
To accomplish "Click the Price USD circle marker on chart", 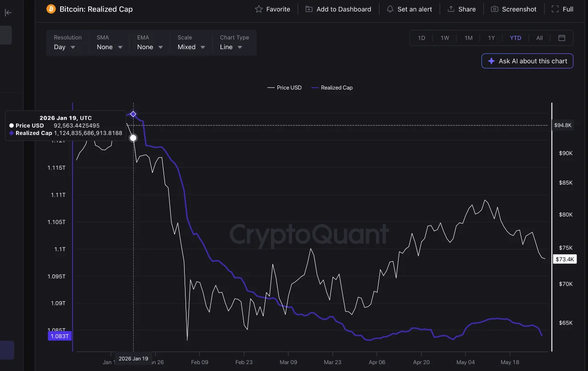I will click(x=133, y=138).
